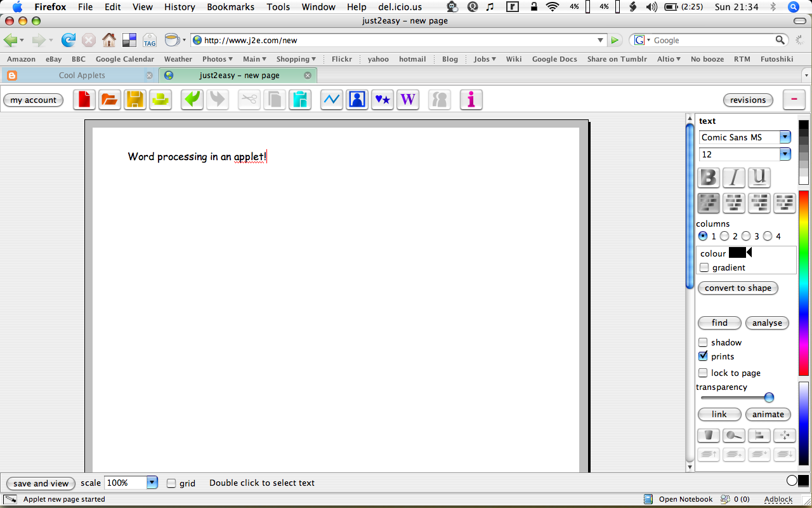
Task: Open the URL bar history dropdown arrow
Action: pyautogui.click(x=601, y=40)
